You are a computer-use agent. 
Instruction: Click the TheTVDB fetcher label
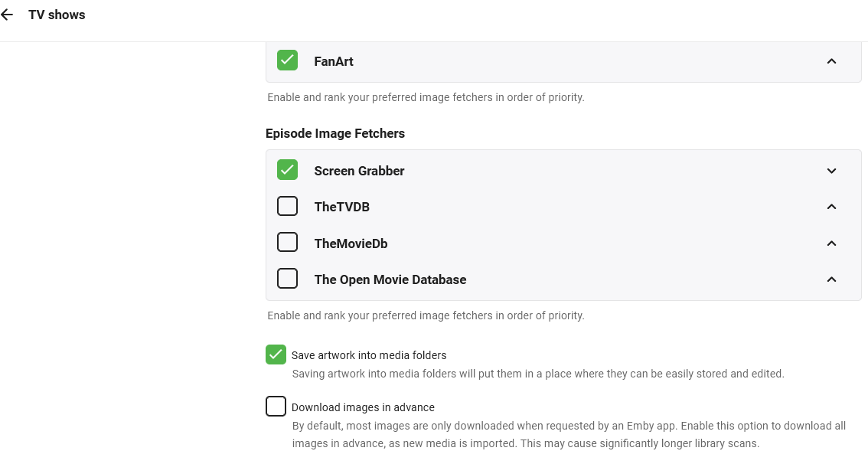click(x=341, y=207)
